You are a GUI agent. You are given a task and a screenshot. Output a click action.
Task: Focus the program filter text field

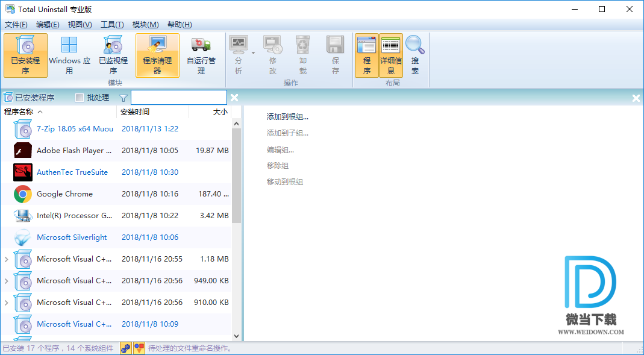(x=179, y=98)
